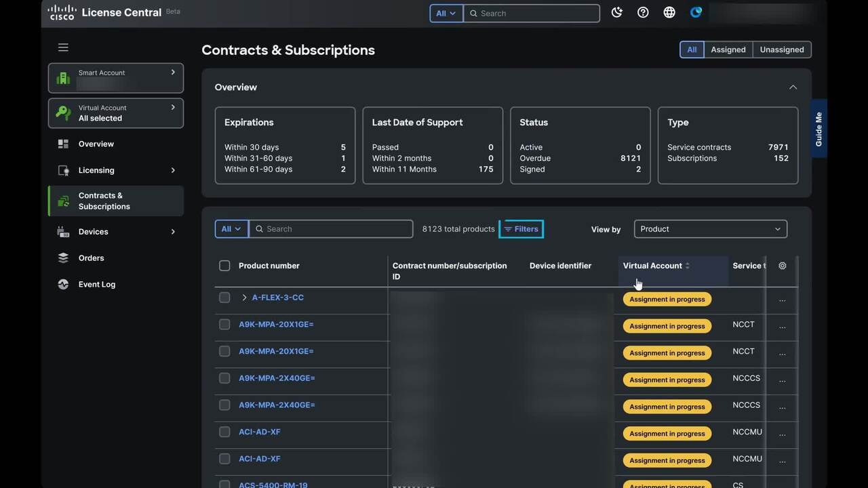Tick checkbox for first A9K-MPA-2X40GE= row
The width and height of the screenshot is (868, 488).
tap(224, 378)
